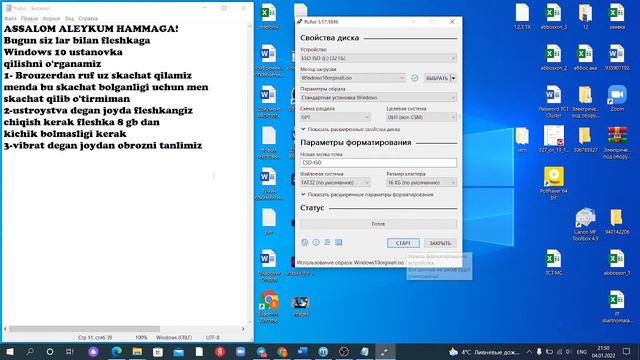
Task: Open Rufus settings sliders icon
Action: pos(327,242)
